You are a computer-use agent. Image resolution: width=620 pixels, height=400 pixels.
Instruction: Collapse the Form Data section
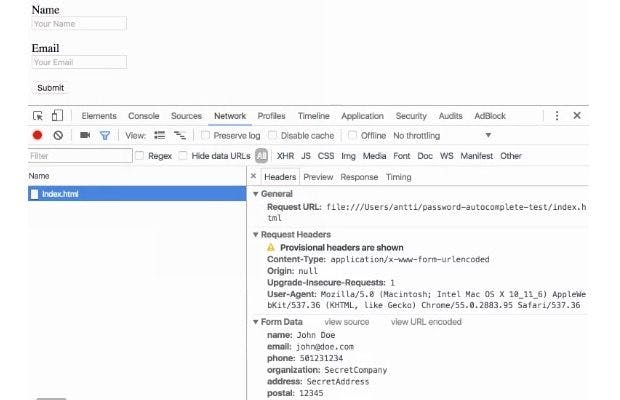pyautogui.click(x=256, y=322)
